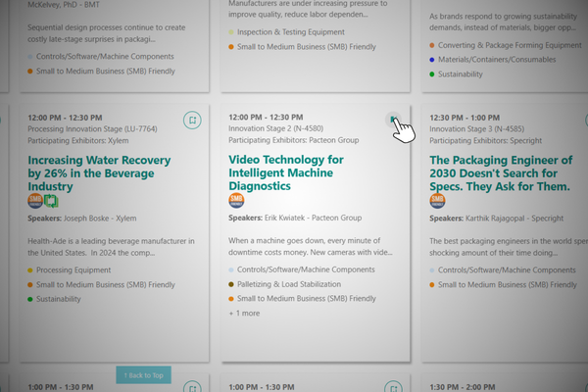Select SMB Friendly tag on Video Technology card

pyautogui.click(x=302, y=299)
